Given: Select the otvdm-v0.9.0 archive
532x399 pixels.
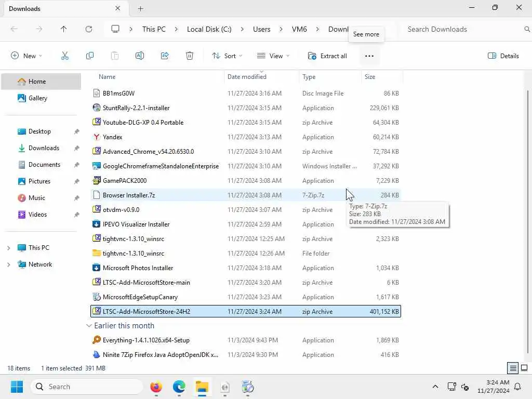Looking at the screenshot, I should click(x=246, y=210).
